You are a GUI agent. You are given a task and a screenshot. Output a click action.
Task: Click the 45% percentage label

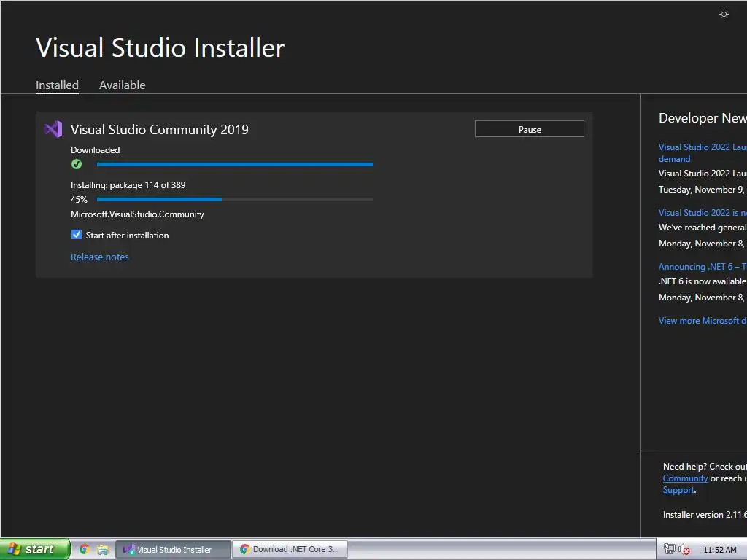[79, 200]
